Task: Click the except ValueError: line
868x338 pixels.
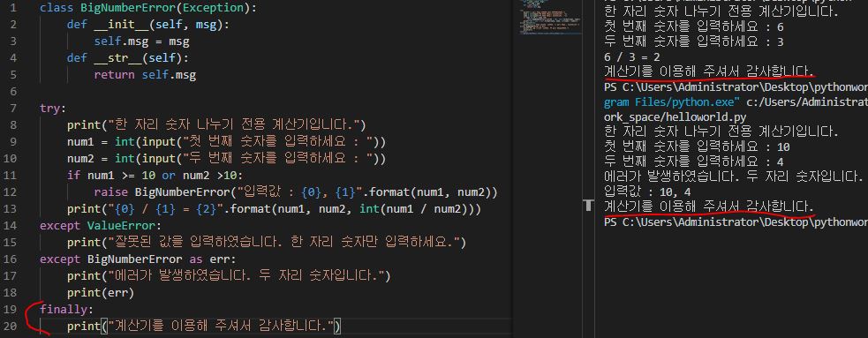Action: [101, 226]
